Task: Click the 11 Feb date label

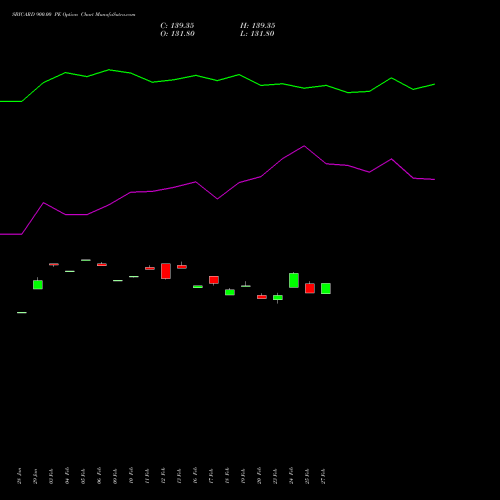Action: (147, 476)
